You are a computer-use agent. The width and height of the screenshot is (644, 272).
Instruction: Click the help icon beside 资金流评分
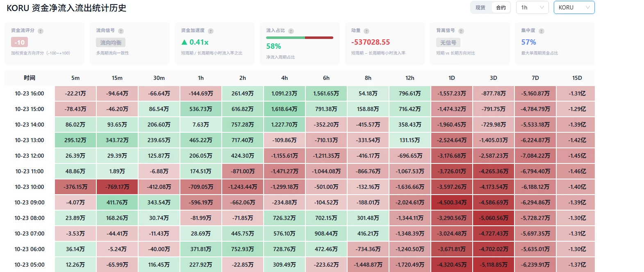click(x=41, y=31)
